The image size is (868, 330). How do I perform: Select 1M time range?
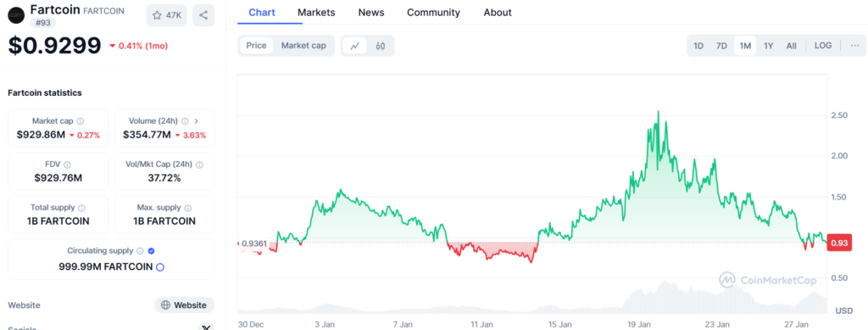745,46
